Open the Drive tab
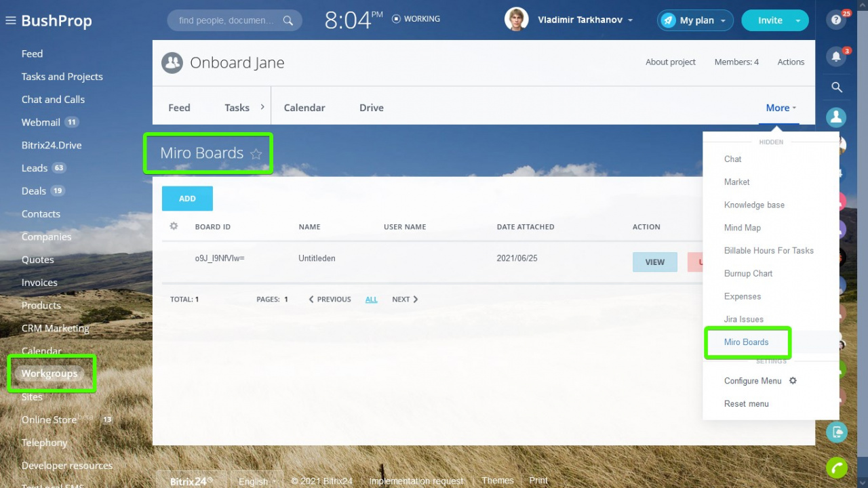The width and height of the screenshot is (868, 488). 372,108
